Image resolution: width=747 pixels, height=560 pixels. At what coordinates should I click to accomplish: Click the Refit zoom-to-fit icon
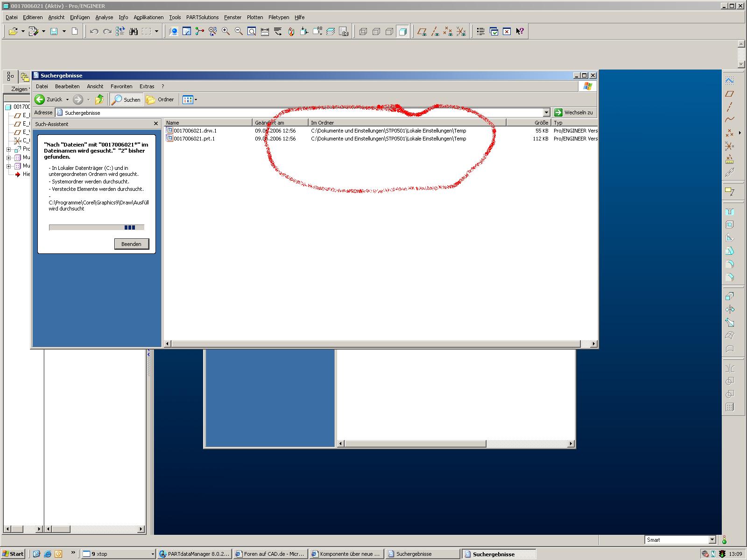(x=252, y=31)
